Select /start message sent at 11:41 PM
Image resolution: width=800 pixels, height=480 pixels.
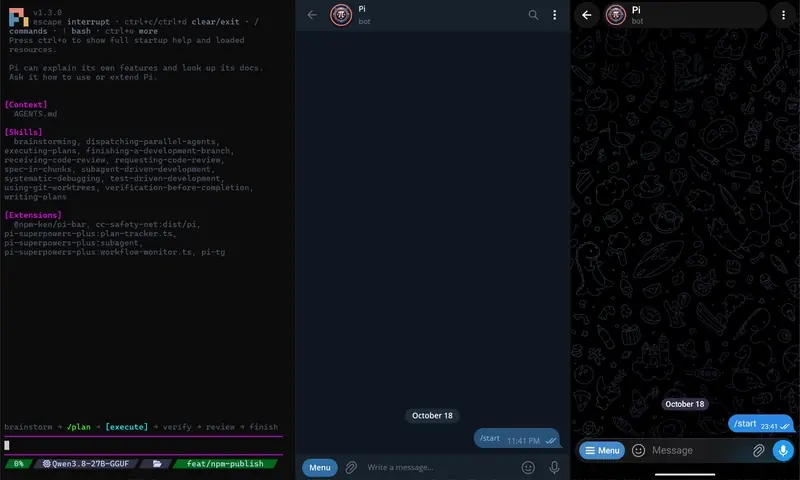point(517,439)
